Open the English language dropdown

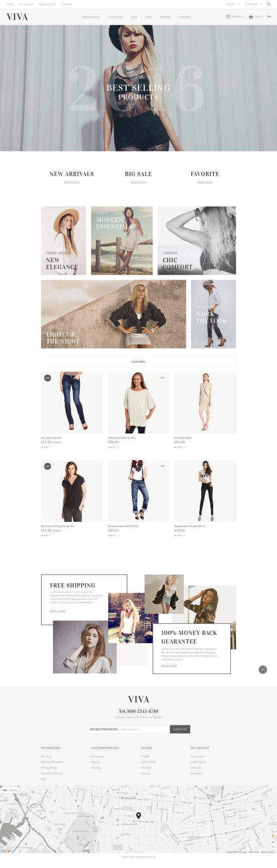(233, 4)
